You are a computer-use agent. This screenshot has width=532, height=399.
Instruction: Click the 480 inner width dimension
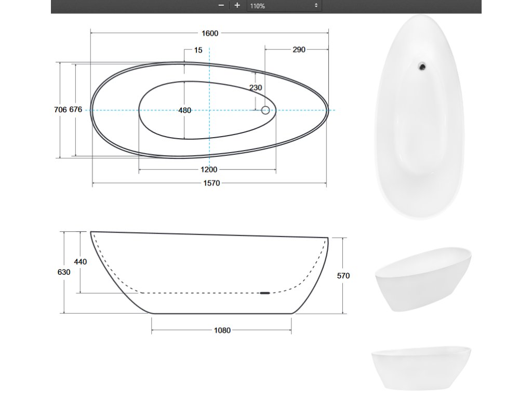pyautogui.click(x=185, y=110)
